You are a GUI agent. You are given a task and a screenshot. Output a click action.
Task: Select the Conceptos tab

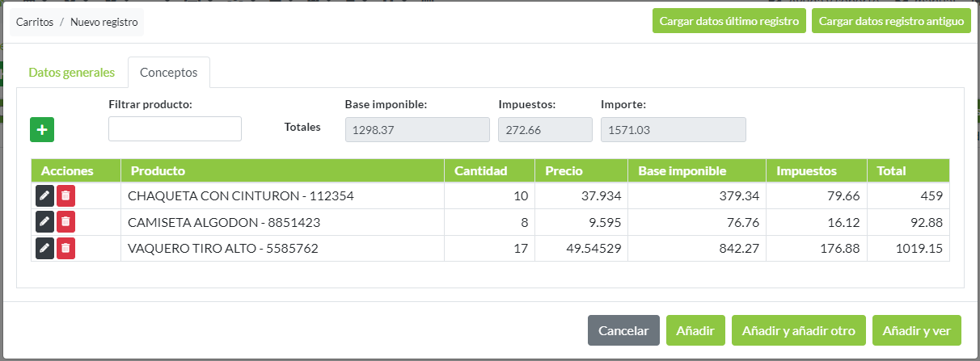coord(168,72)
